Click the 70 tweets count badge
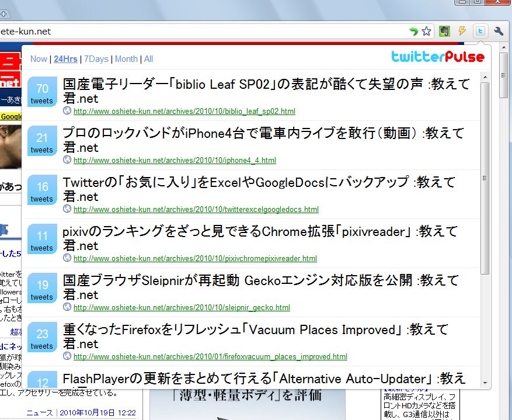The image size is (512, 420). (42, 92)
